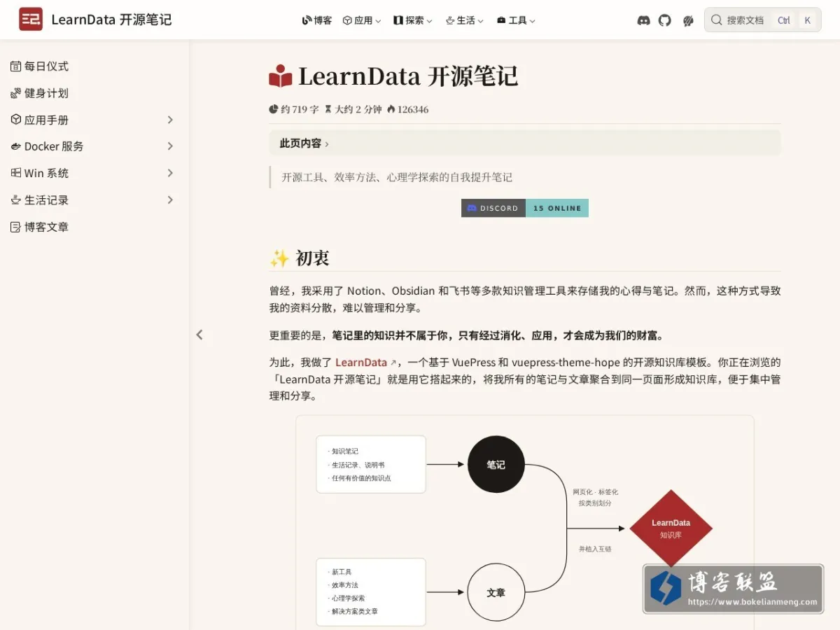
Task: Open 健身计划 in the sidebar
Action: (x=47, y=93)
